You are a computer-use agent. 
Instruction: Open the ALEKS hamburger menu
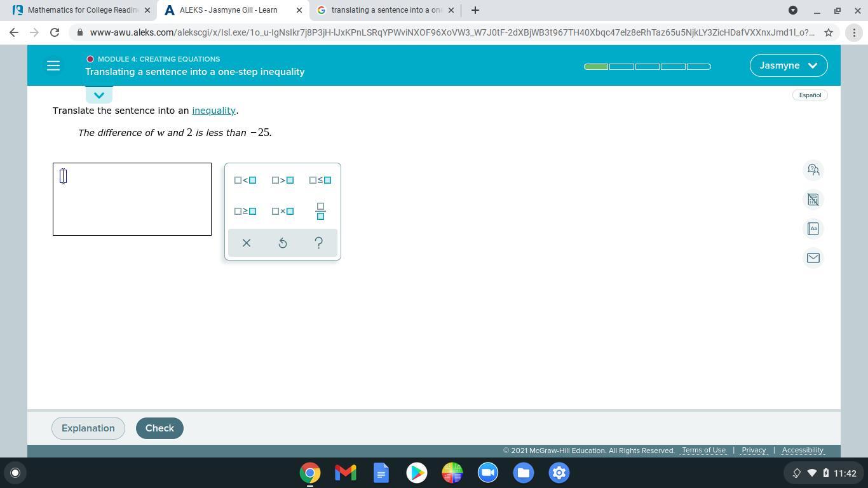pyautogui.click(x=53, y=65)
